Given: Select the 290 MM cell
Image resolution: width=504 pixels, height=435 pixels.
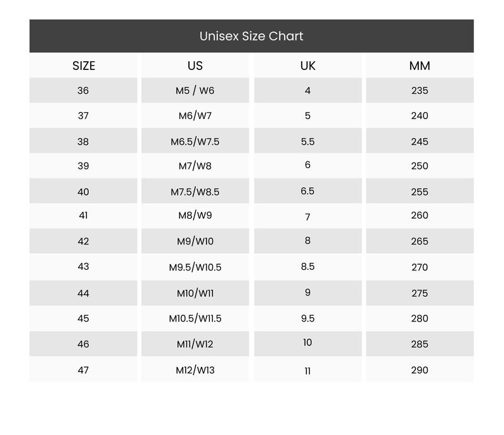Looking at the screenshot, I should point(420,370).
